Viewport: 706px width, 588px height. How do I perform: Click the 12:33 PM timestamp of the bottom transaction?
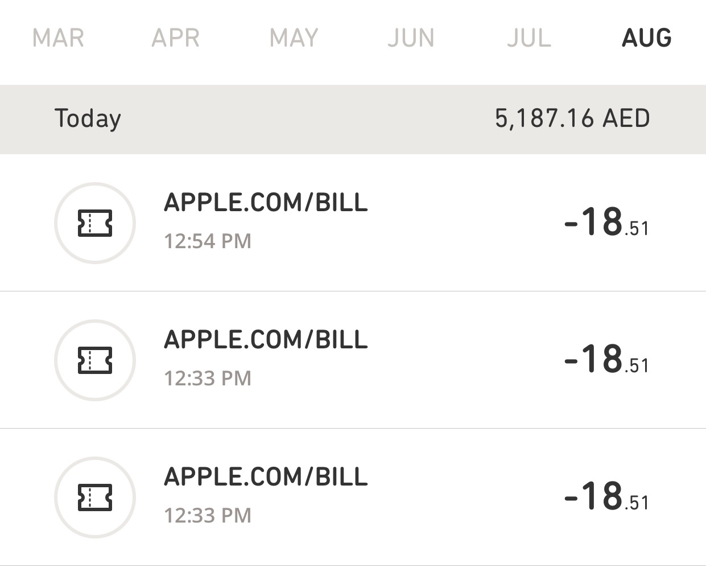click(208, 516)
